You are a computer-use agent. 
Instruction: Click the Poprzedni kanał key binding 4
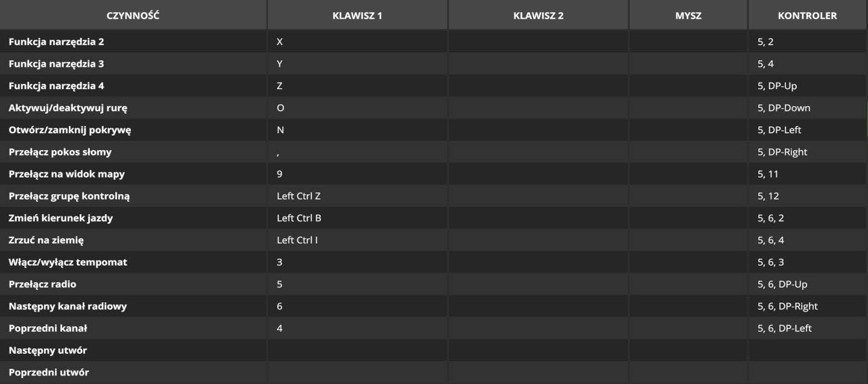pos(357,329)
